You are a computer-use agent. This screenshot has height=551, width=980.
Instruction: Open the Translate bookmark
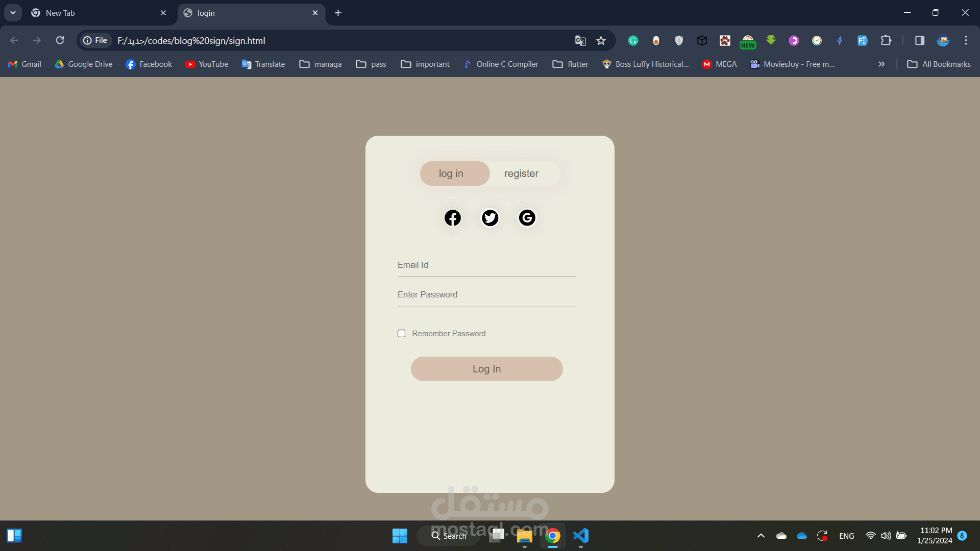click(x=263, y=64)
